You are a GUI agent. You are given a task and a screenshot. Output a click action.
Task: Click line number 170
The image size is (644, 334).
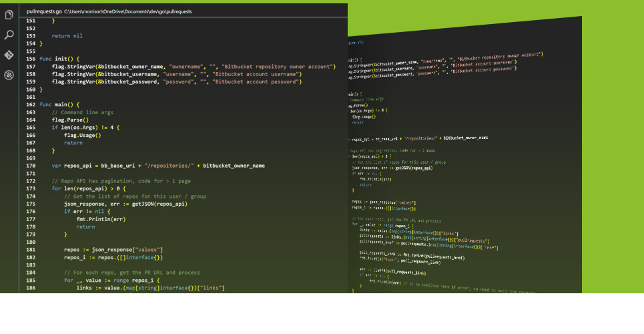pyautogui.click(x=31, y=166)
